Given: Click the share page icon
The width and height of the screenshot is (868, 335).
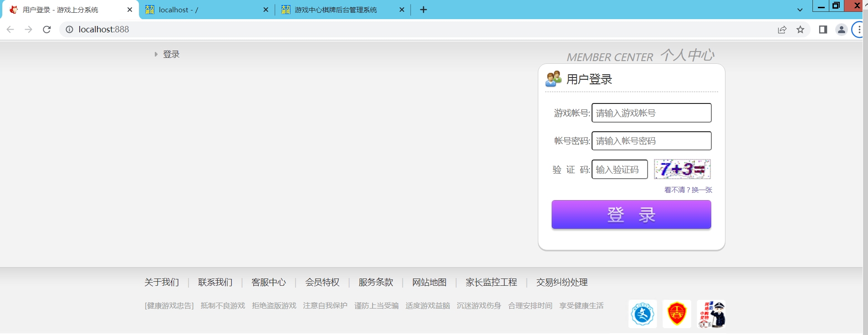Looking at the screenshot, I should 782,30.
